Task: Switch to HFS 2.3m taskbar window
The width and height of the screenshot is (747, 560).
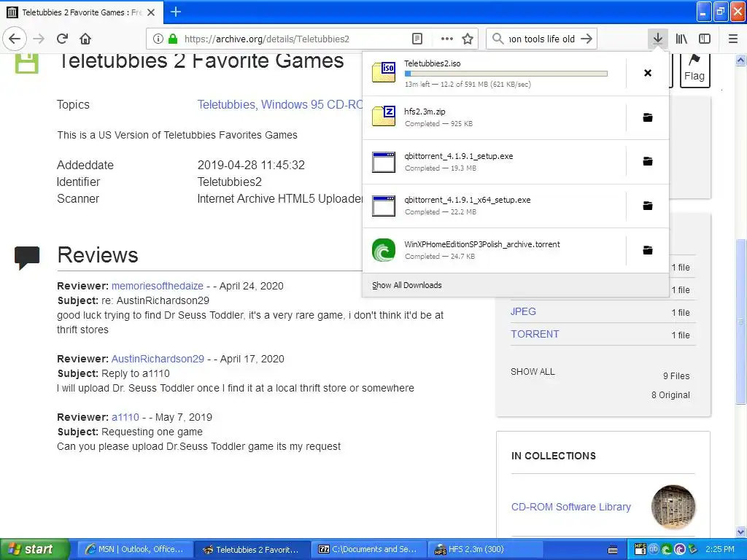Action: pyautogui.click(x=485, y=549)
